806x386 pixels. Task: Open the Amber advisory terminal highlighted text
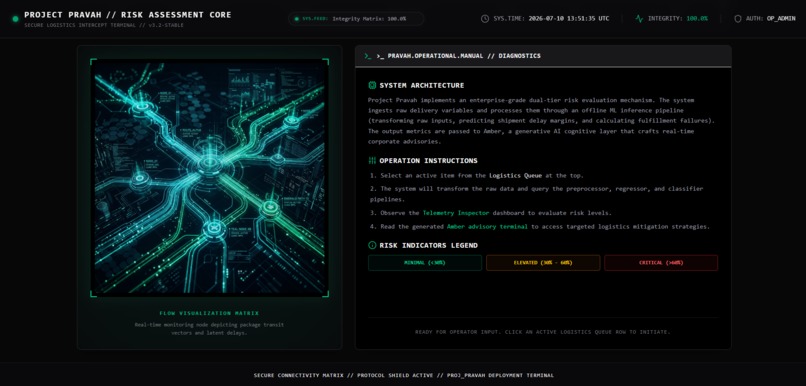pos(487,227)
